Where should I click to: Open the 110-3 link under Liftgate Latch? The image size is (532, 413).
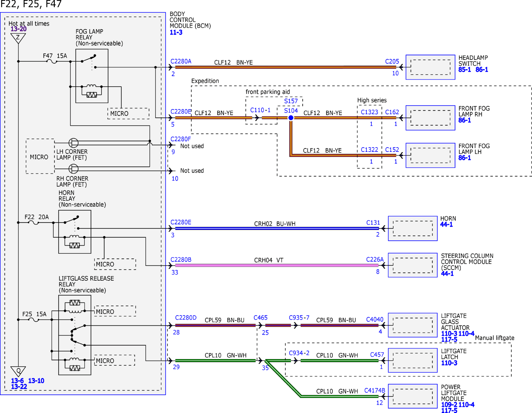pos(449,363)
